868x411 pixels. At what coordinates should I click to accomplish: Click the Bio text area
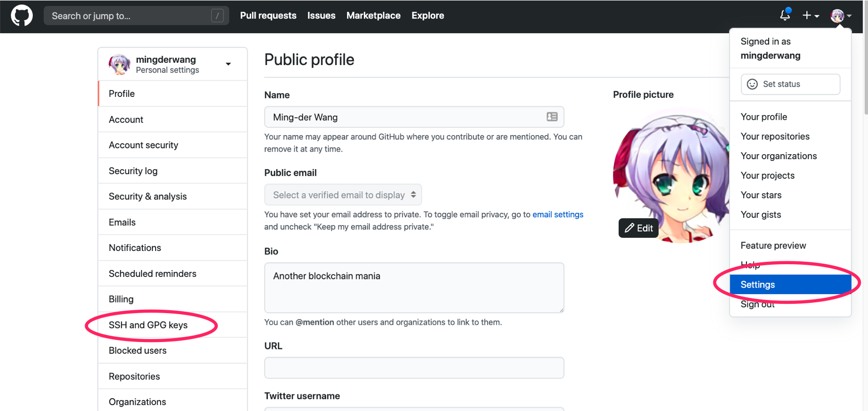(414, 288)
